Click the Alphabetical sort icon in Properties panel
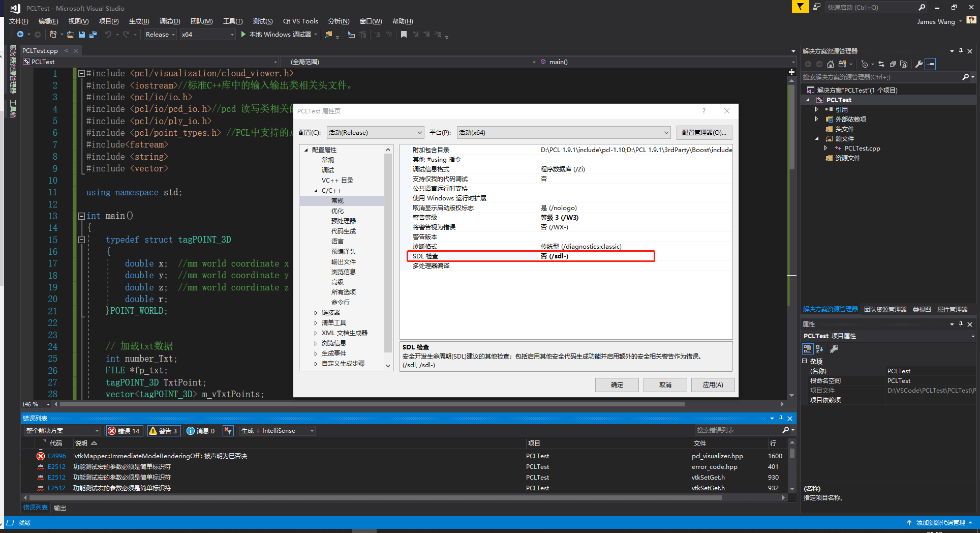The image size is (980, 533). click(819, 349)
